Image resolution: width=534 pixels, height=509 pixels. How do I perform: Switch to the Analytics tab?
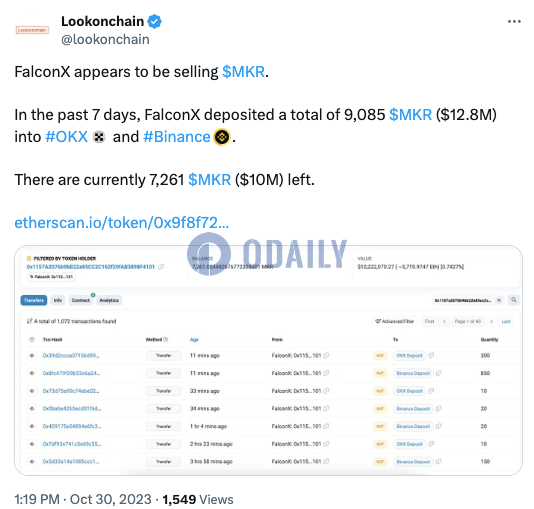(x=109, y=300)
